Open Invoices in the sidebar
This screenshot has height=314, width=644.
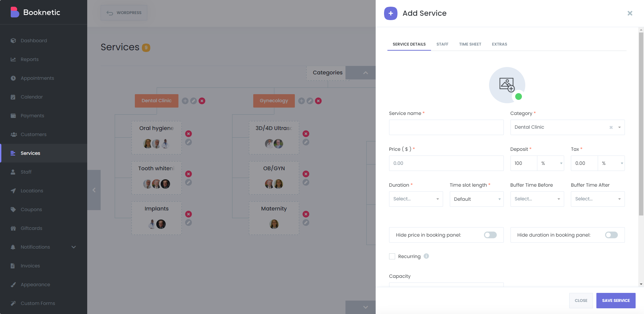tap(44, 266)
